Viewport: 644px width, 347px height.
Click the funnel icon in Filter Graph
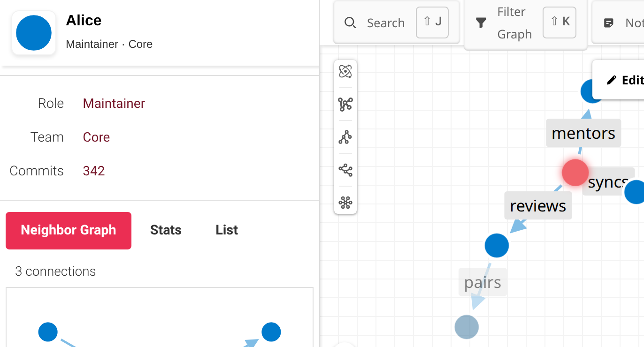click(x=481, y=23)
